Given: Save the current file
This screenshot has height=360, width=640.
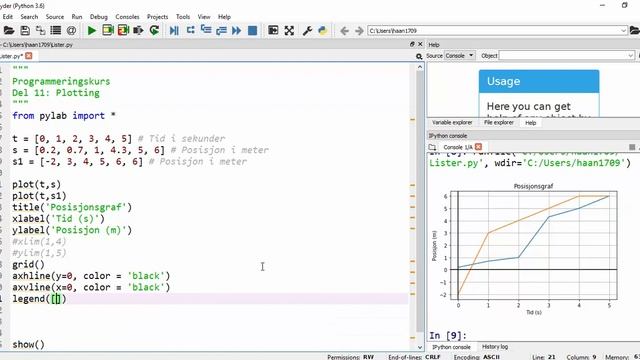Looking at the screenshot, I should pos(25,31).
